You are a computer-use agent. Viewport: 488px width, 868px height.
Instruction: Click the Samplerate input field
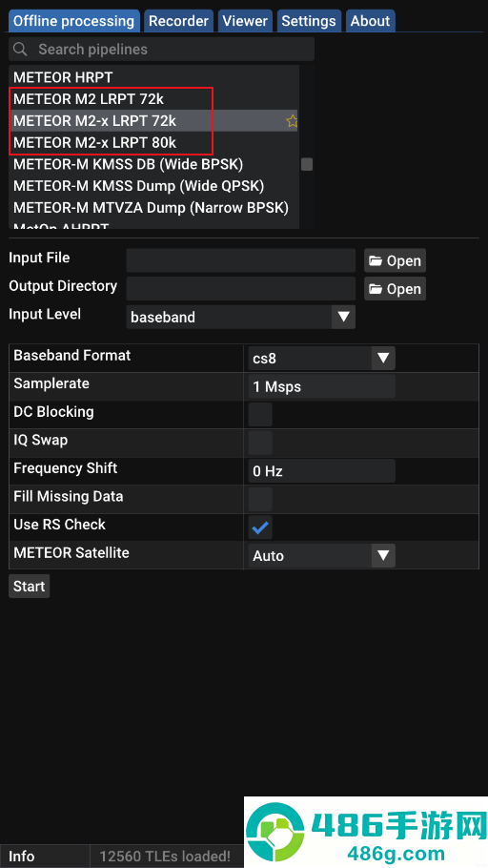321,386
